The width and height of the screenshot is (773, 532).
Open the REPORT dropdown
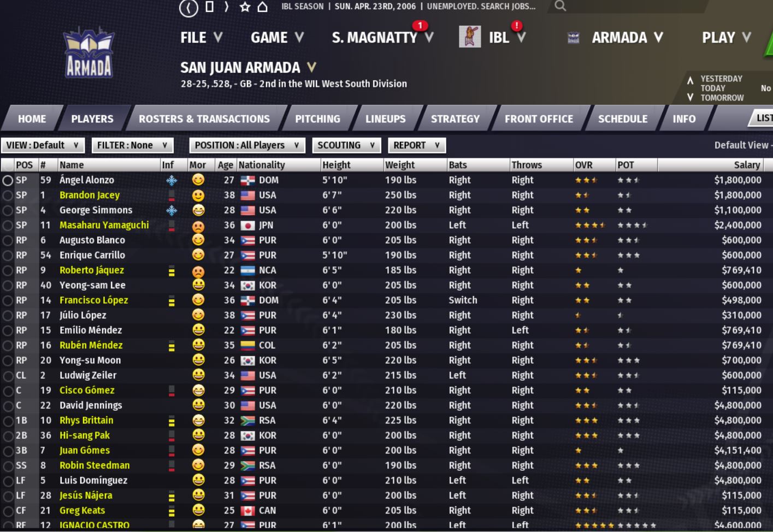(x=417, y=145)
